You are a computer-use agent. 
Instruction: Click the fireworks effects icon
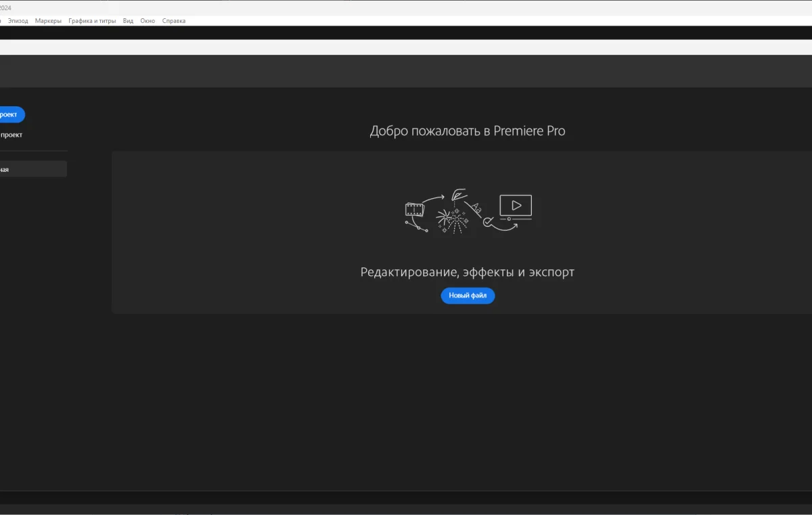point(452,219)
